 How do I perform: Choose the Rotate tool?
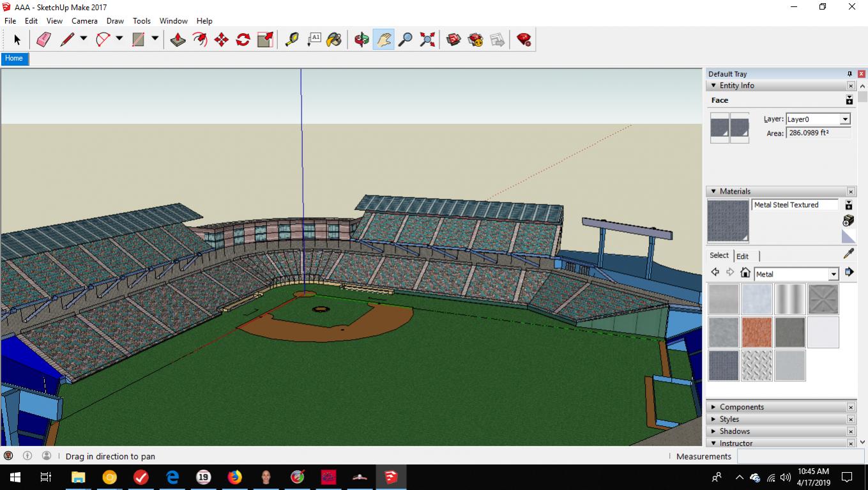(243, 40)
